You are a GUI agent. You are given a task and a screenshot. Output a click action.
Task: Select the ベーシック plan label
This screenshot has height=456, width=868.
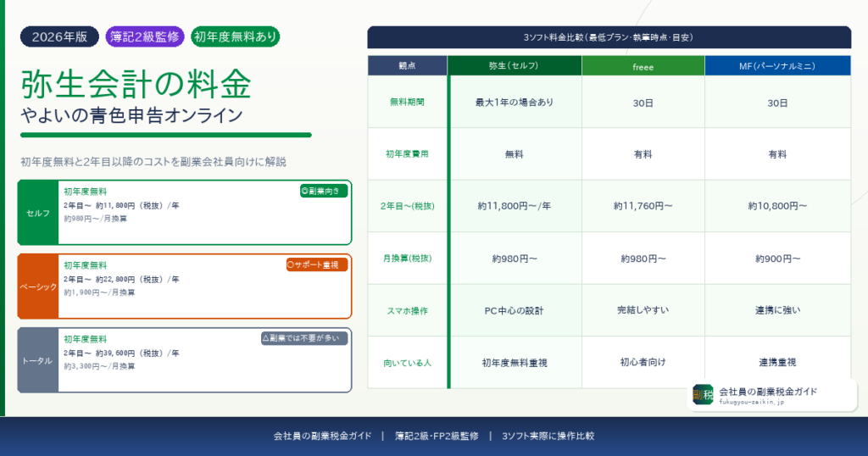click(x=38, y=286)
